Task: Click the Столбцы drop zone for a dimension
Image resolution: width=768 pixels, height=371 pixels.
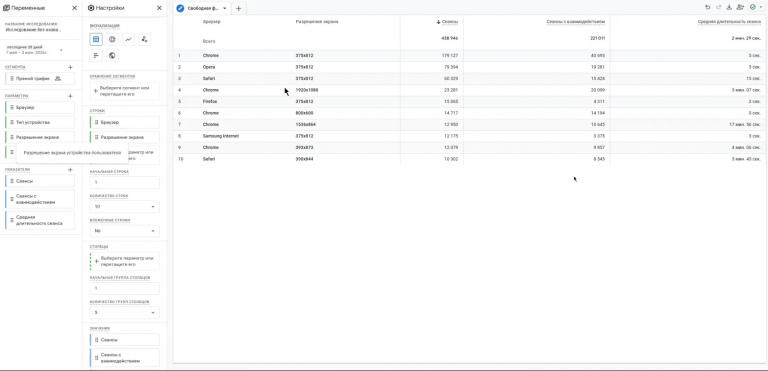Action: (124, 261)
